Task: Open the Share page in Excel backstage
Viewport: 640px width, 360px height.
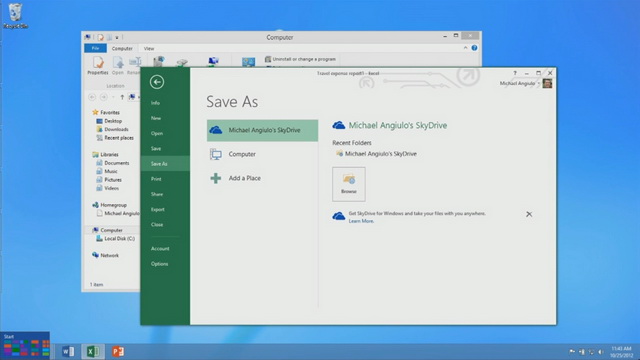Action: (157, 194)
